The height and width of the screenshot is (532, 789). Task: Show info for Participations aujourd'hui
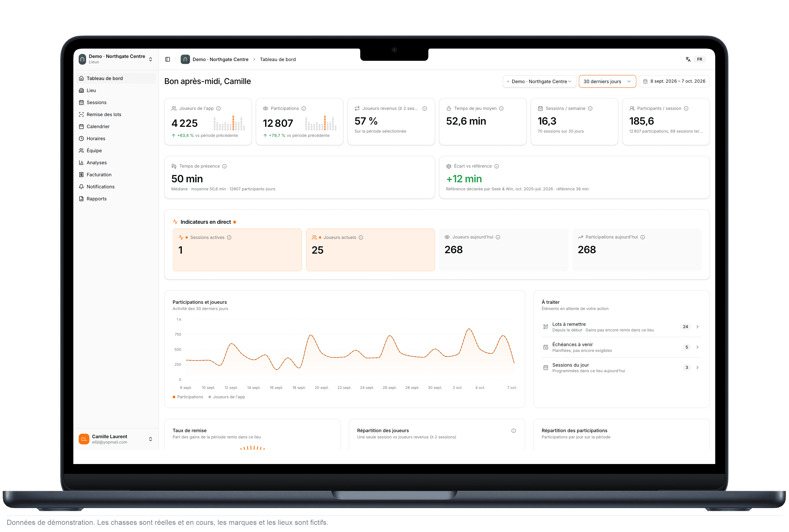pyautogui.click(x=643, y=237)
